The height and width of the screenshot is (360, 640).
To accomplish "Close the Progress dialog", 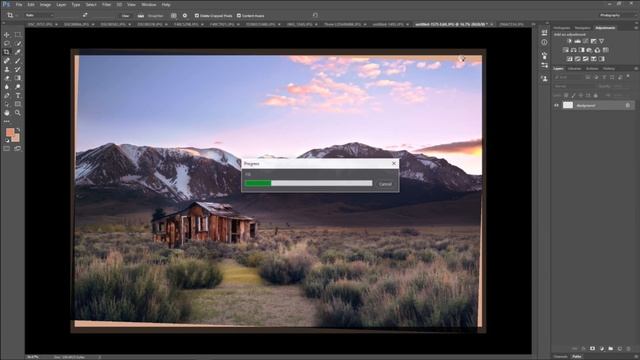I will click(394, 163).
